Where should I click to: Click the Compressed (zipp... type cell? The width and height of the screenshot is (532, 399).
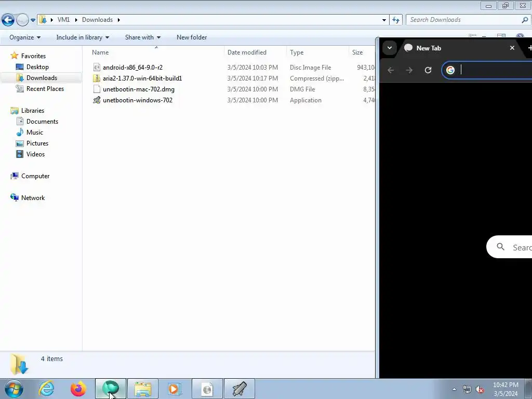[x=316, y=78]
